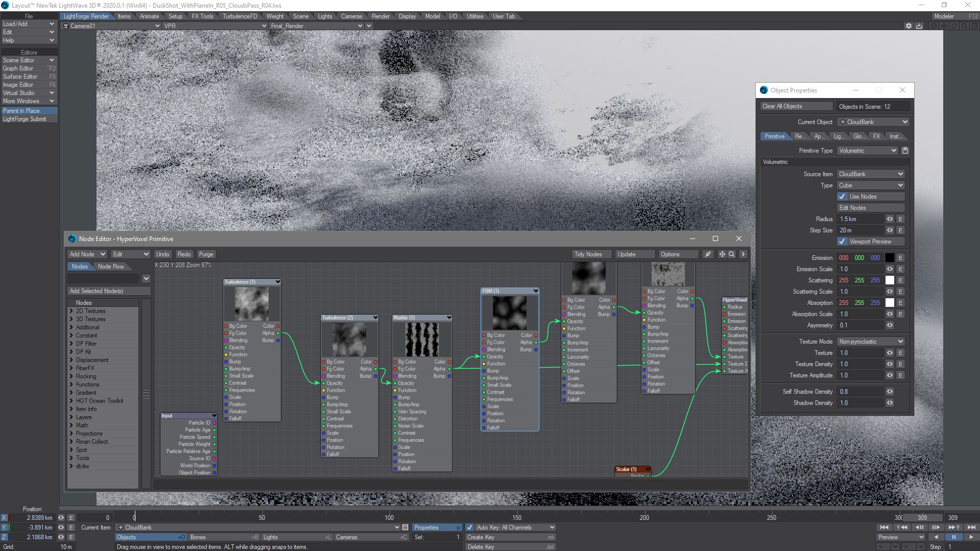Click the paste icon beside Primitive Type
This screenshot has width=980, height=551.
point(905,151)
